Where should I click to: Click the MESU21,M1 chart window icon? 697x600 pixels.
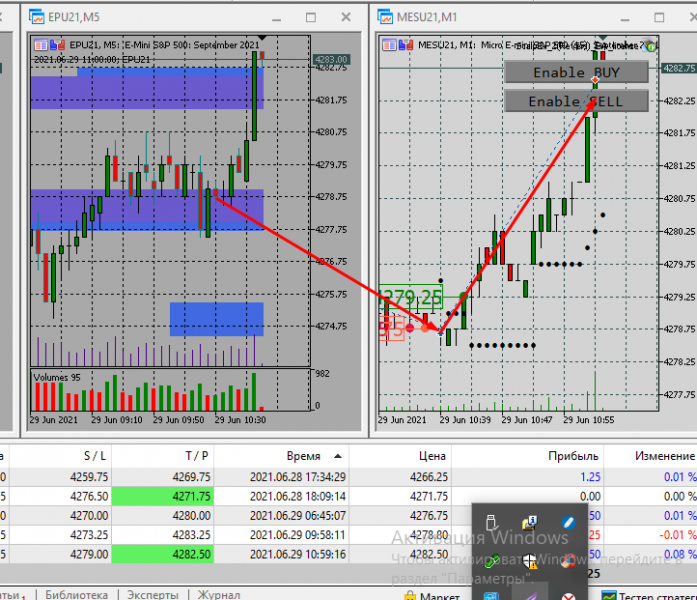[385, 17]
